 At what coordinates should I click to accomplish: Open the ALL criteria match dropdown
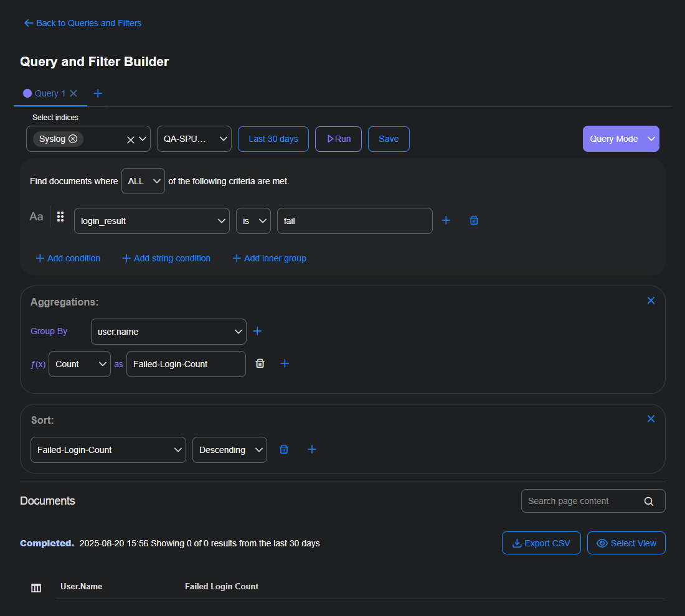pos(143,180)
